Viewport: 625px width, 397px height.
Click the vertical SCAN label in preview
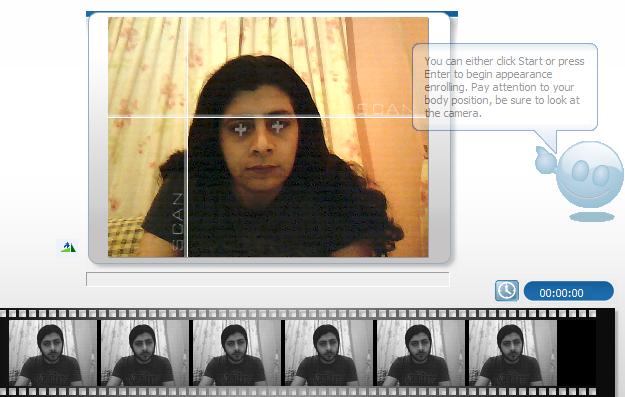[x=179, y=221]
